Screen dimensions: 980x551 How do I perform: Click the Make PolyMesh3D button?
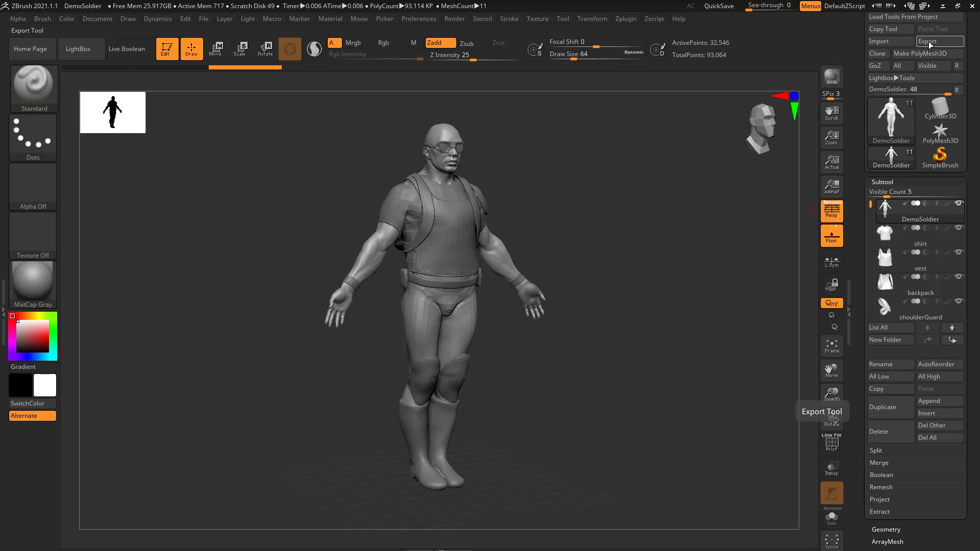(927, 54)
